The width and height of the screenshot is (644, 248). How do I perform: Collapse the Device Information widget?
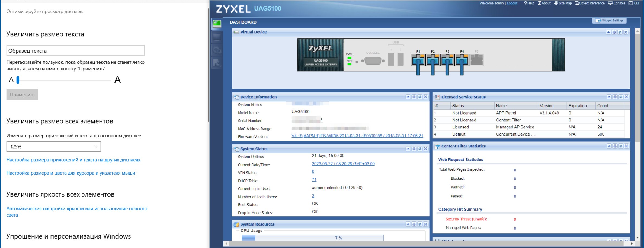pyautogui.click(x=408, y=97)
